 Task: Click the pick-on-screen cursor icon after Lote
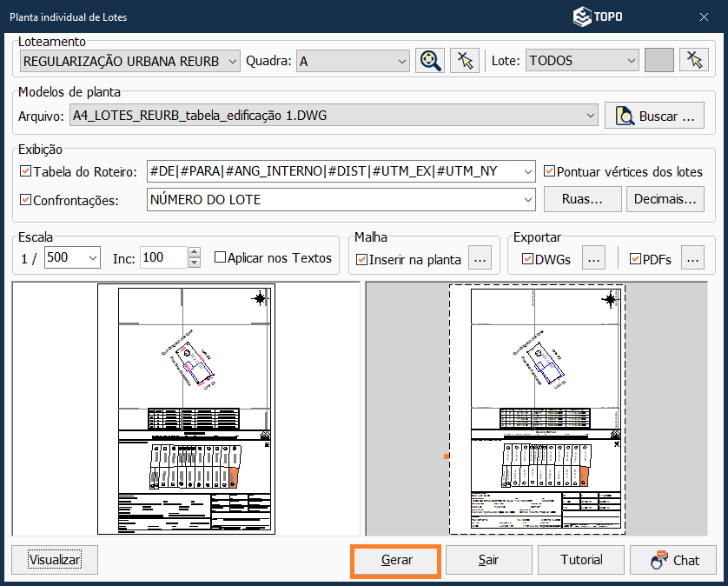693,60
